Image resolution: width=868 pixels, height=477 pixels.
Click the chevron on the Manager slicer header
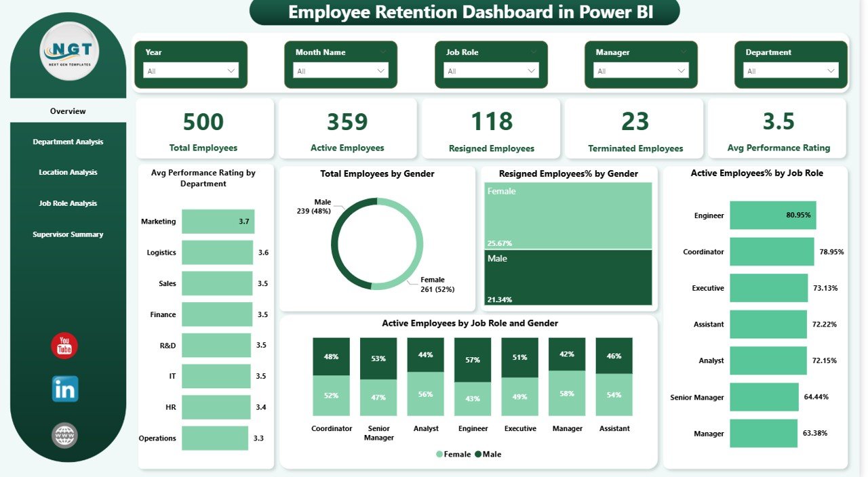click(x=683, y=51)
